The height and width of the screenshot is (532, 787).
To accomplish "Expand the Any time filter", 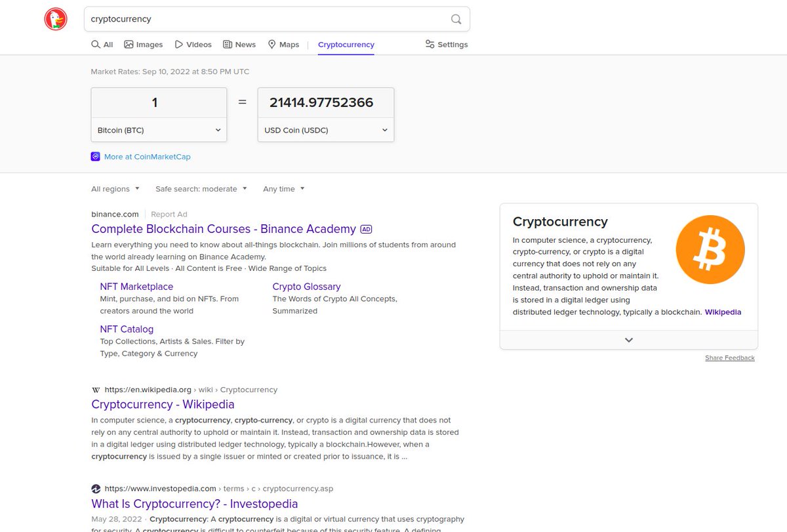I will pos(284,189).
